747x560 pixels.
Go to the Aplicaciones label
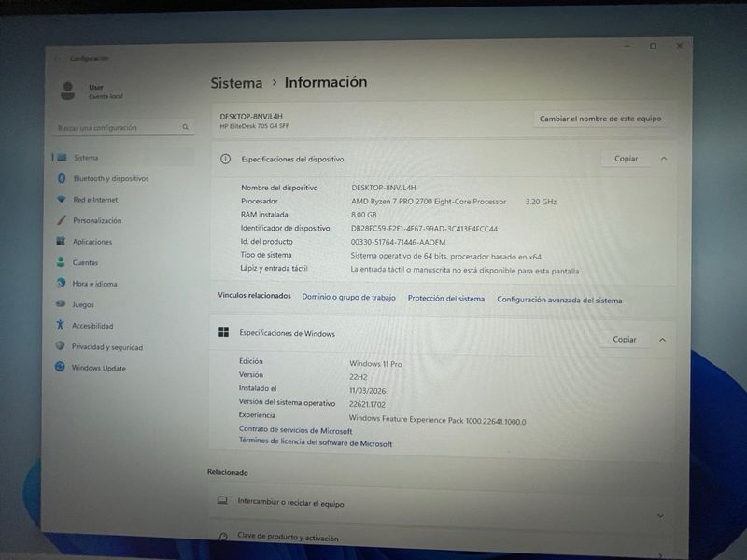click(x=92, y=242)
